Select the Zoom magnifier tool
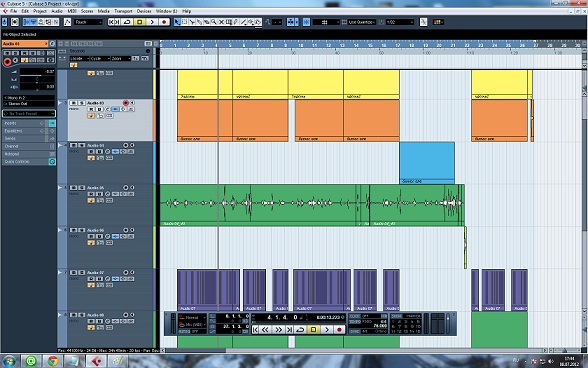The height and width of the screenshot is (368, 588). (x=214, y=22)
